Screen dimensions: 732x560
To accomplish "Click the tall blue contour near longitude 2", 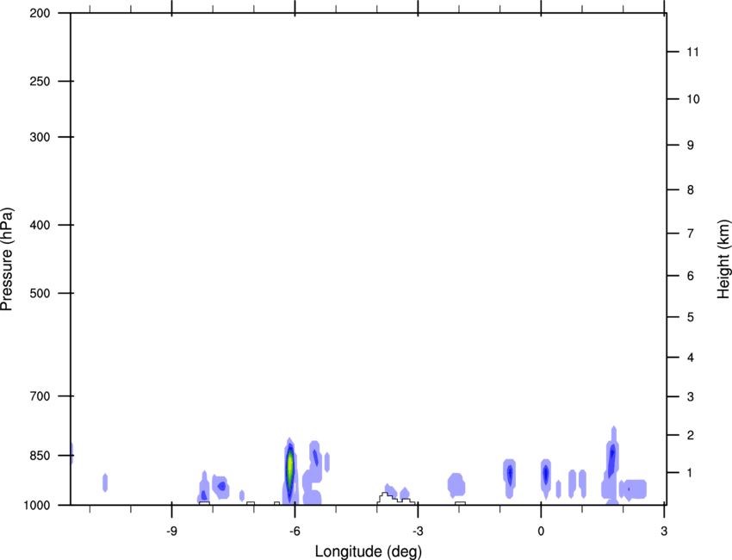I will 611,460.
